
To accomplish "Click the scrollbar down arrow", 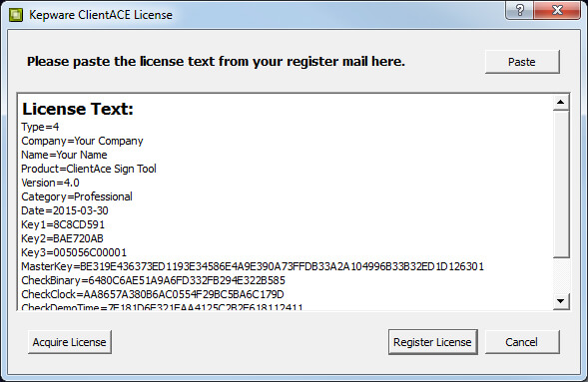I will pos(561,301).
